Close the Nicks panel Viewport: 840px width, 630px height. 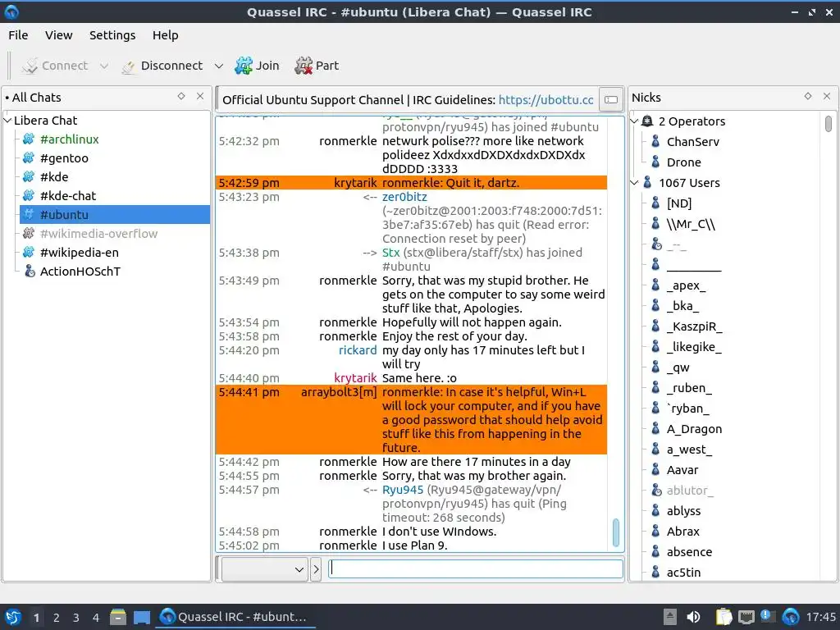(x=827, y=97)
